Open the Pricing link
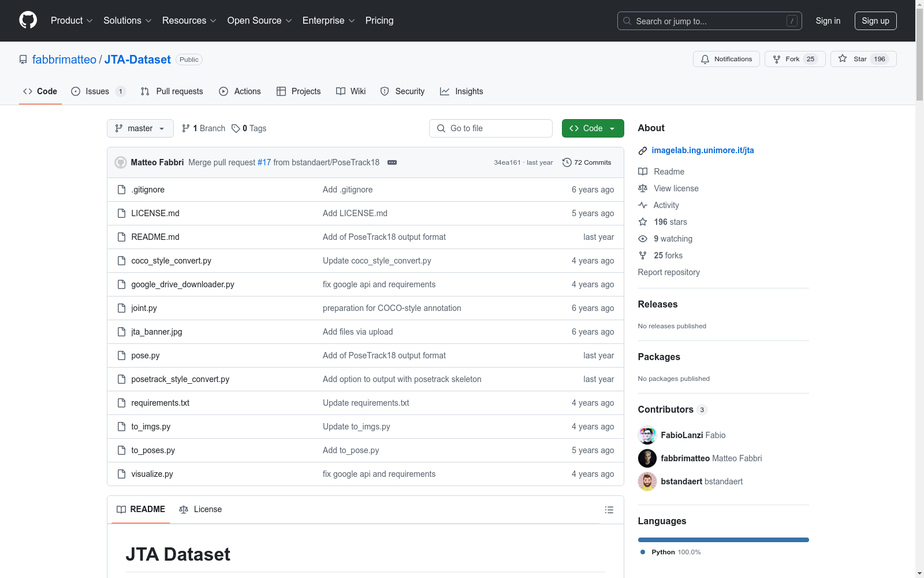The height and width of the screenshot is (578, 924). [x=379, y=21]
